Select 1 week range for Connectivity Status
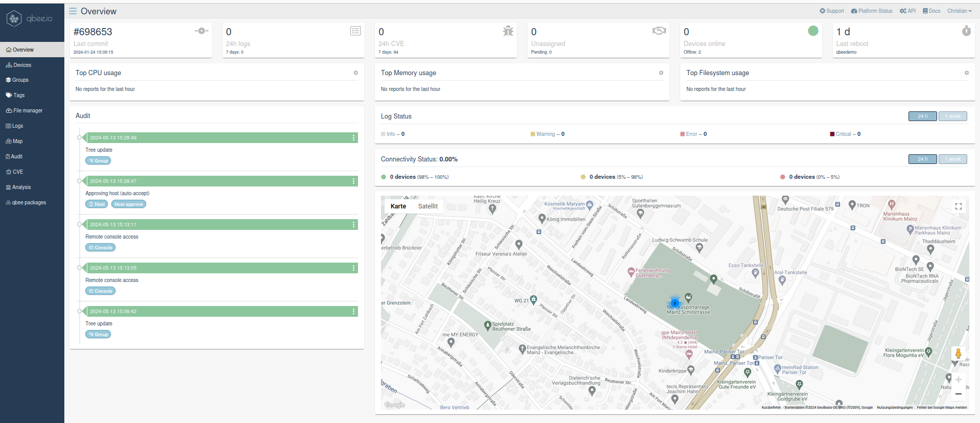This screenshot has height=423, width=980. point(953,159)
